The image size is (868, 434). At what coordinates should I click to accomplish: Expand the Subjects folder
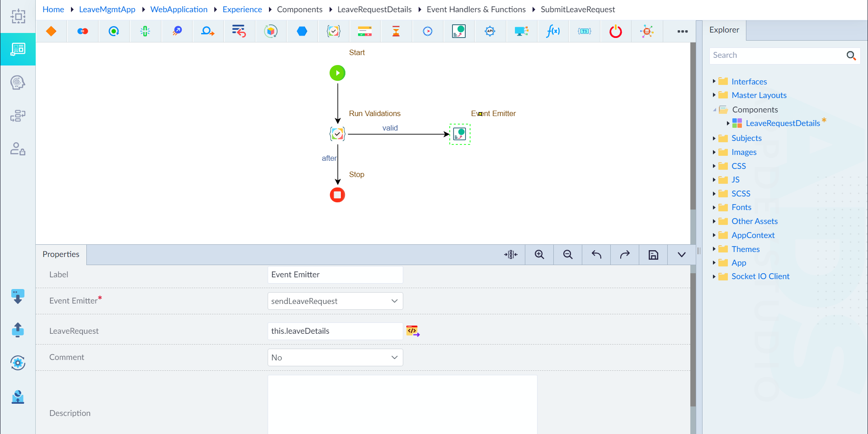pos(714,138)
